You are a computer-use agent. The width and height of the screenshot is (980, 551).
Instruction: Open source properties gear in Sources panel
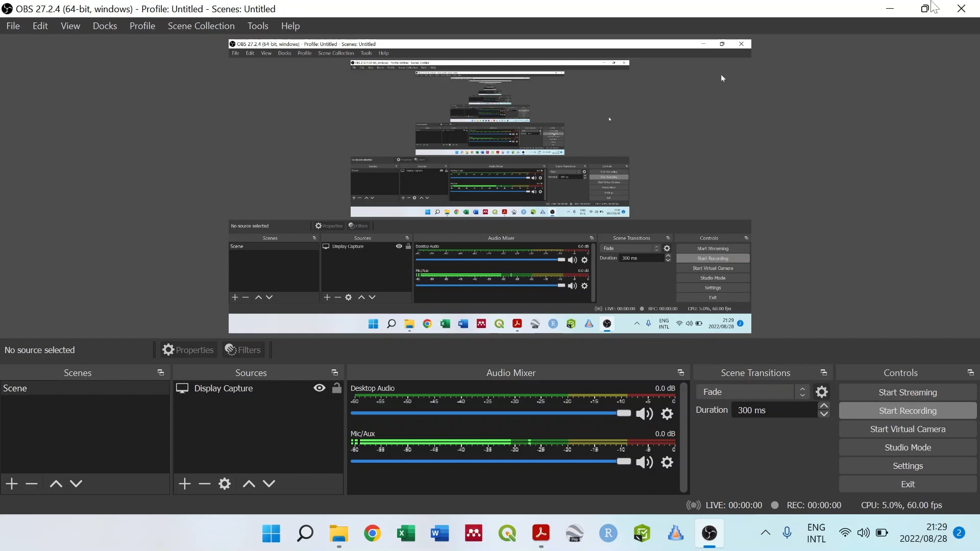pyautogui.click(x=225, y=484)
